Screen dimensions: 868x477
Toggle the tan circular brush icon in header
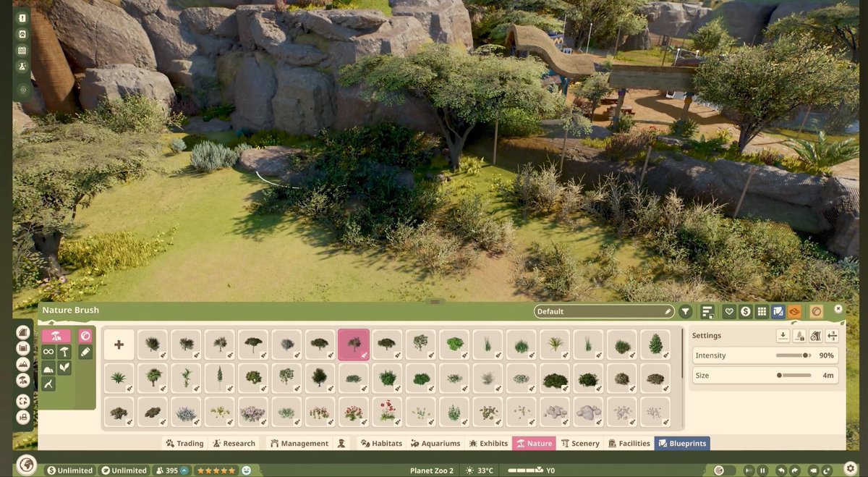point(816,311)
